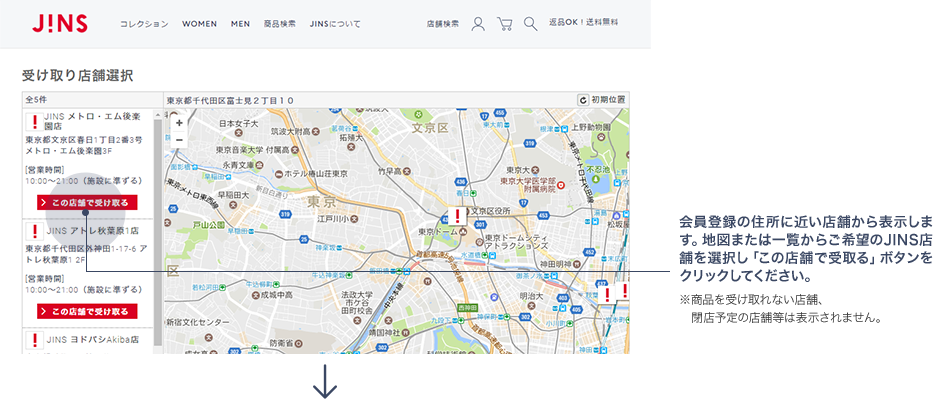Viewport: 933px width, 399px height.
Task: Choose この店舗で受け取る for メトロ・エム後楽園店
Action: [x=87, y=202]
